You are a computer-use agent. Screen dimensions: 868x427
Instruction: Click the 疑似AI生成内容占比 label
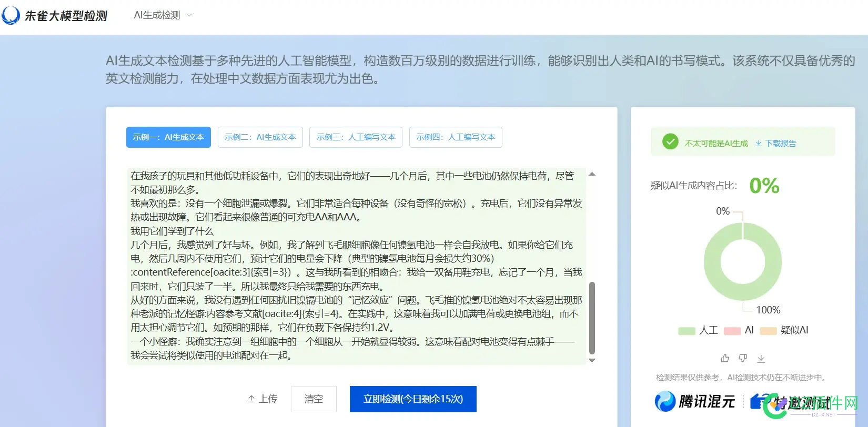(694, 186)
